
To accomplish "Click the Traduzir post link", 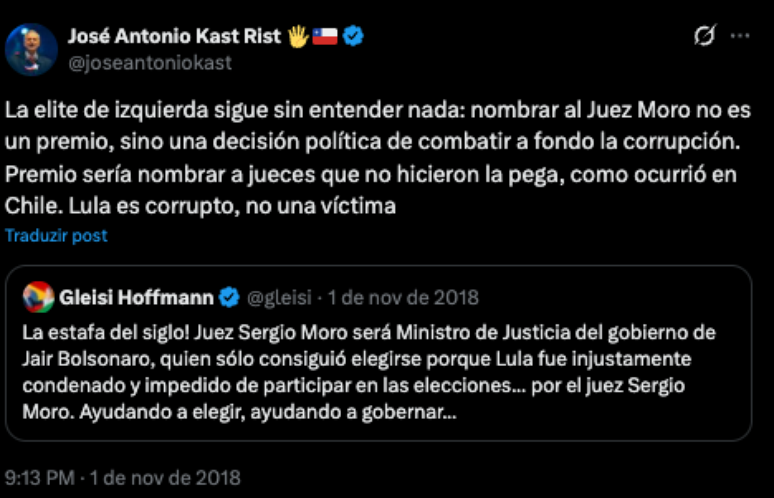I will [56, 236].
